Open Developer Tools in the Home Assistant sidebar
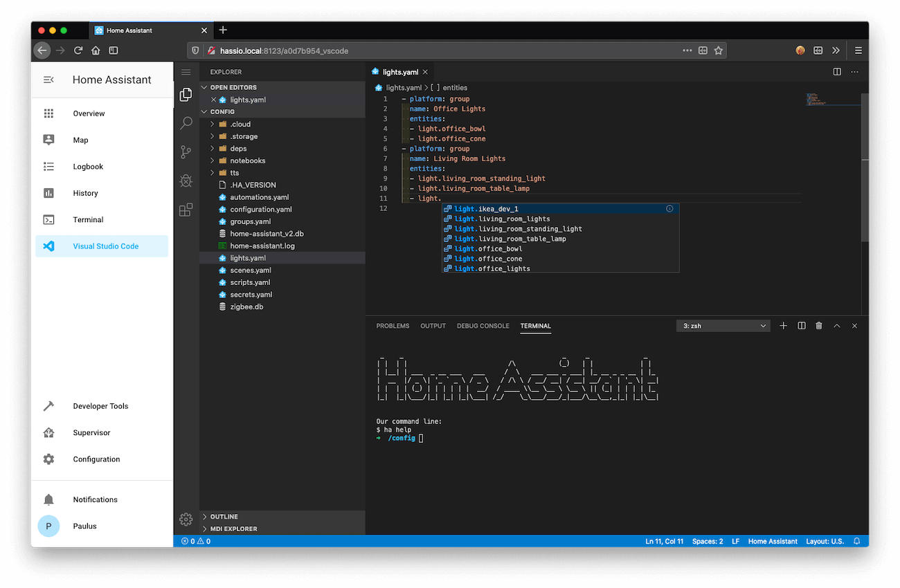This screenshot has height=588, width=900. (101, 406)
